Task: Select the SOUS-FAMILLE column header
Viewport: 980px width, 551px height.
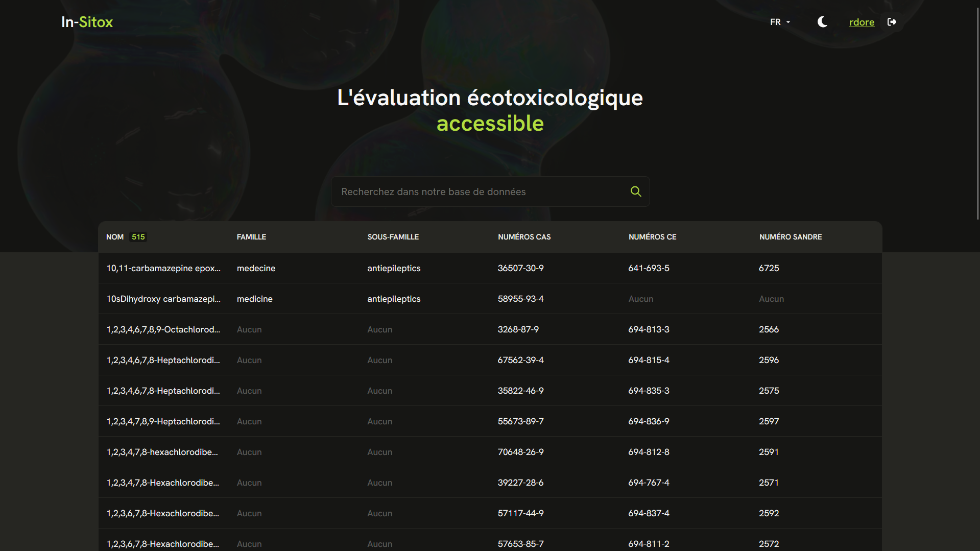Action: click(x=393, y=236)
